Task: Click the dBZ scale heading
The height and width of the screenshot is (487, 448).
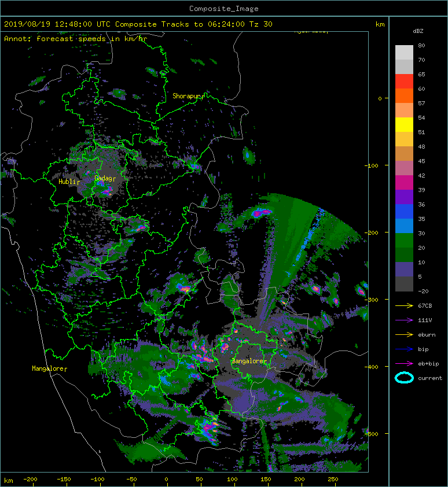Action: (x=418, y=31)
